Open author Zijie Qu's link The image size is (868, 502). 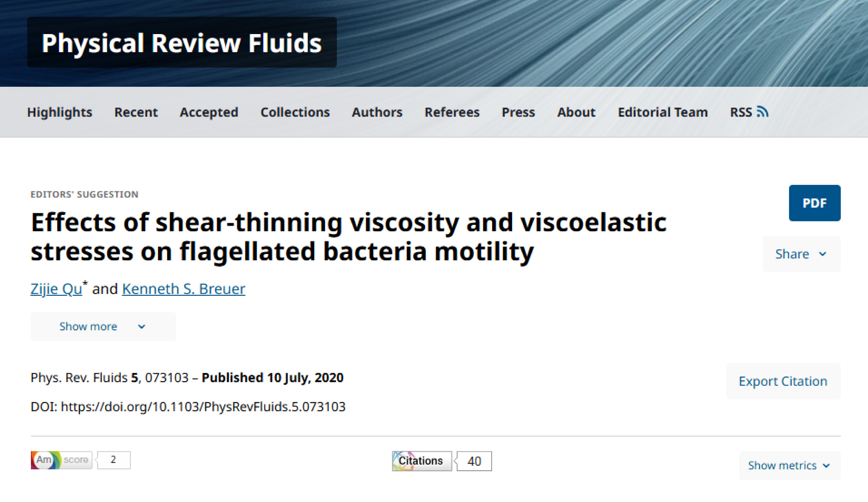[x=56, y=289]
